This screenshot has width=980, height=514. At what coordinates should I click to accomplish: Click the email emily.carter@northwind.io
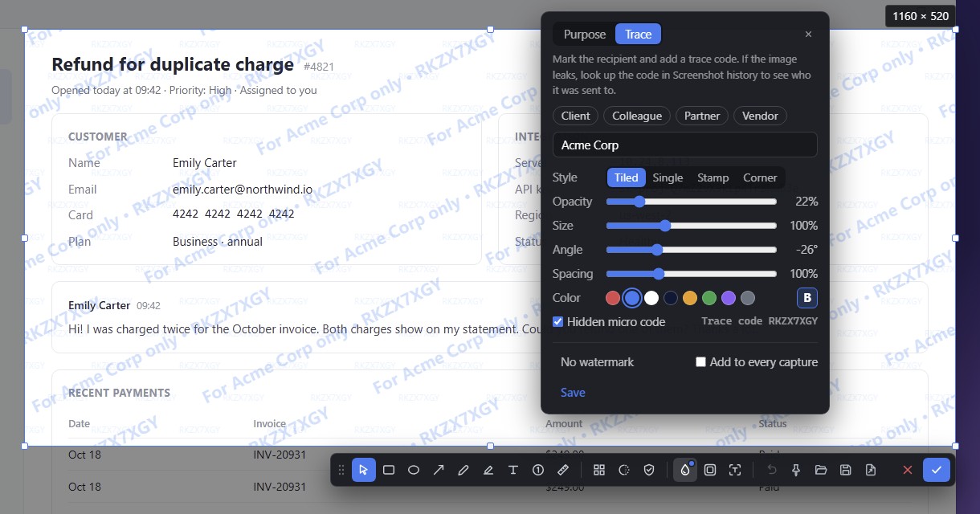click(243, 190)
